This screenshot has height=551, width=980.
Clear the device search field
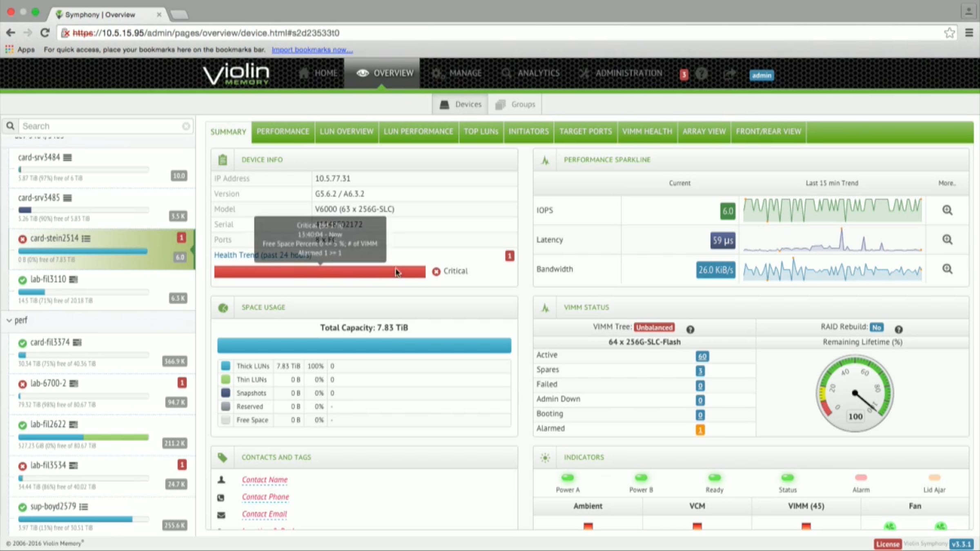coord(186,126)
